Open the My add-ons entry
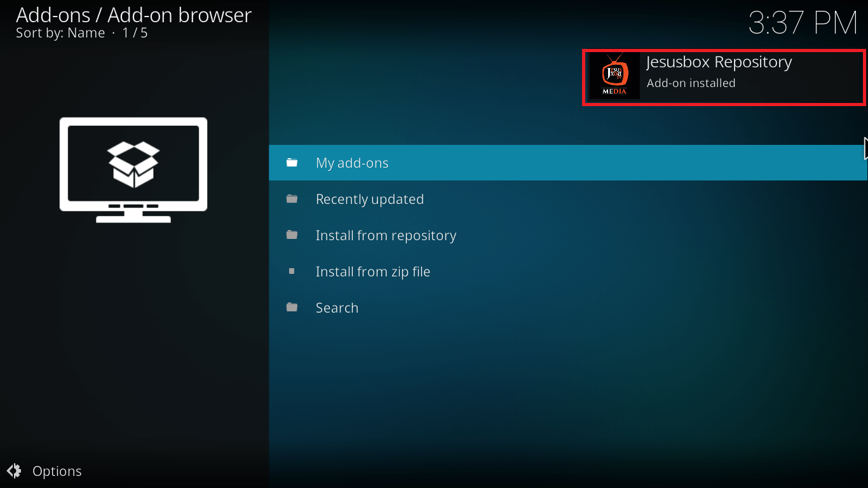The image size is (868, 488). 568,163
